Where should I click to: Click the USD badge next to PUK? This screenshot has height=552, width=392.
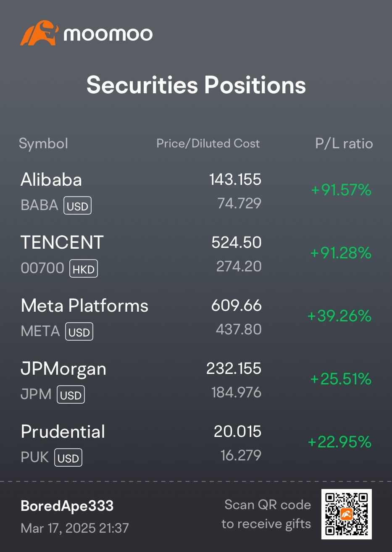[x=68, y=458]
